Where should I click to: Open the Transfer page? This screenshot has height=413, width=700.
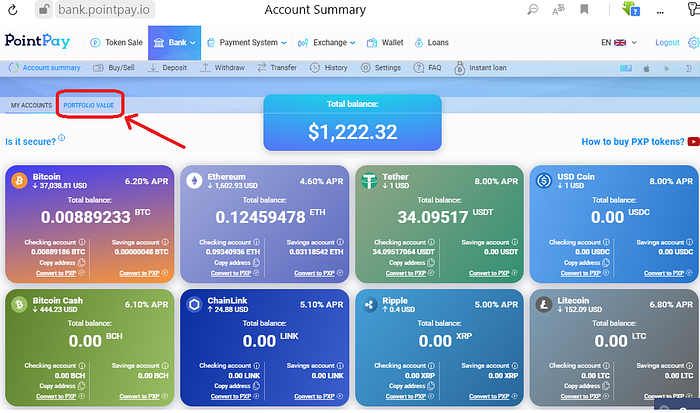(277, 67)
